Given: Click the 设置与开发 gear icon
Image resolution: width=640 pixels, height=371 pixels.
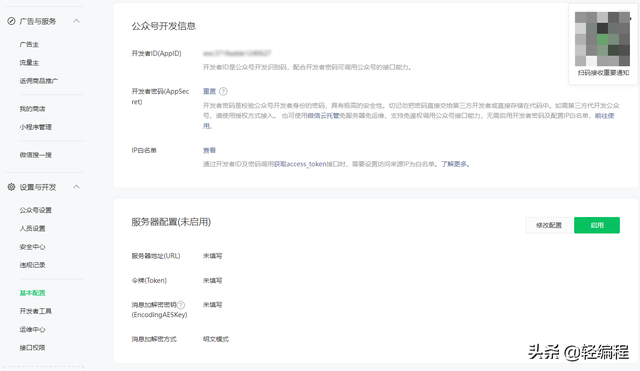Looking at the screenshot, I should [11, 187].
